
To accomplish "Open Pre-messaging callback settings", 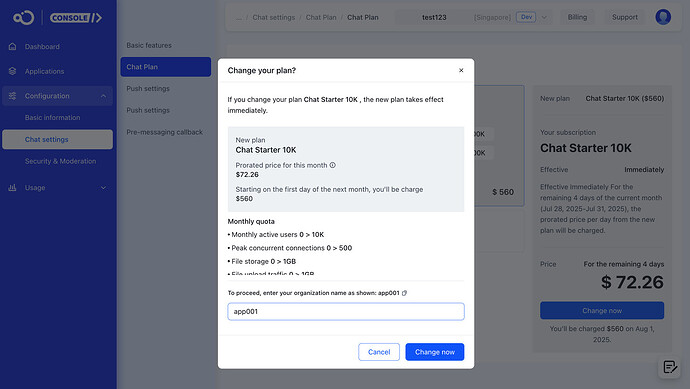I will click(x=165, y=132).
